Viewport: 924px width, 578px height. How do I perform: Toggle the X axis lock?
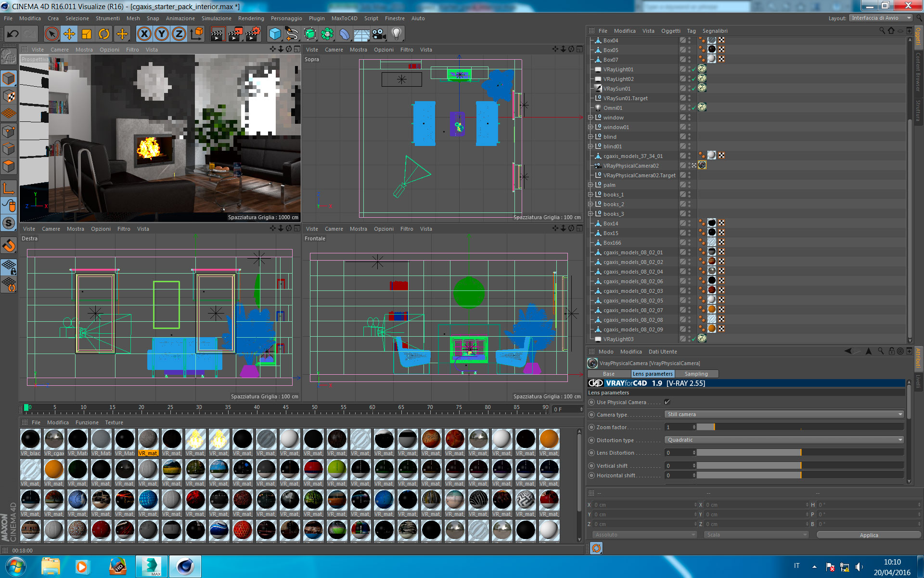click(144, 34)
